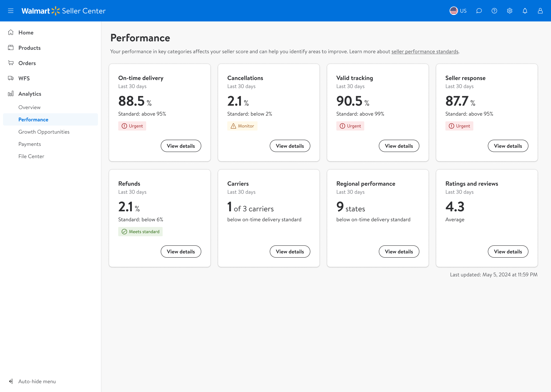Click the Urgent badge on Seller response
Viewport: 551px width, 392px height.
459,126
